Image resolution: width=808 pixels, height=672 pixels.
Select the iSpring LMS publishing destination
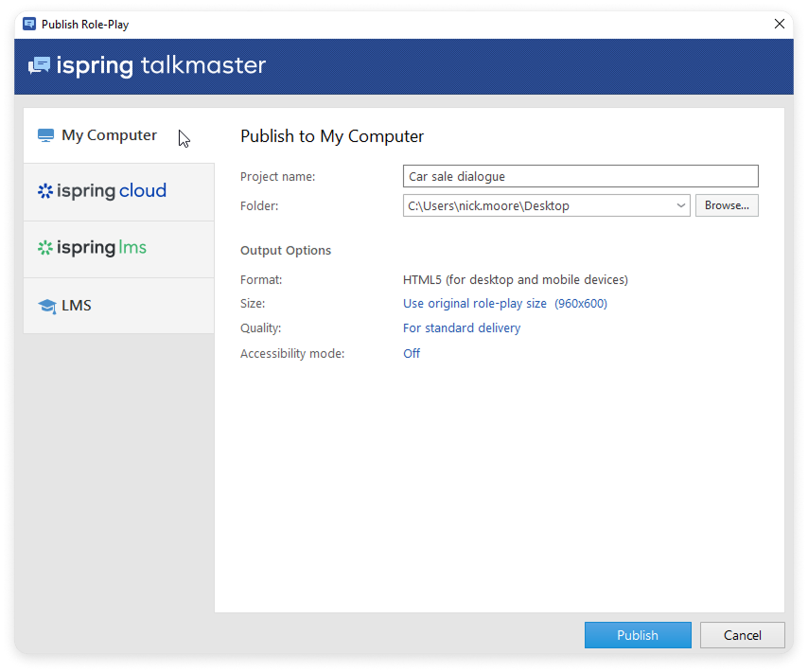[x=101, y=248]
